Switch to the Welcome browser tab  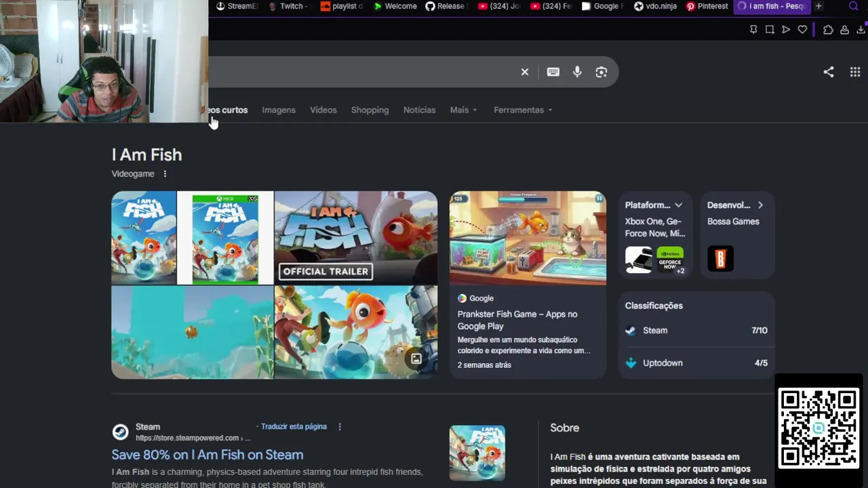click(x=395, y=6)
